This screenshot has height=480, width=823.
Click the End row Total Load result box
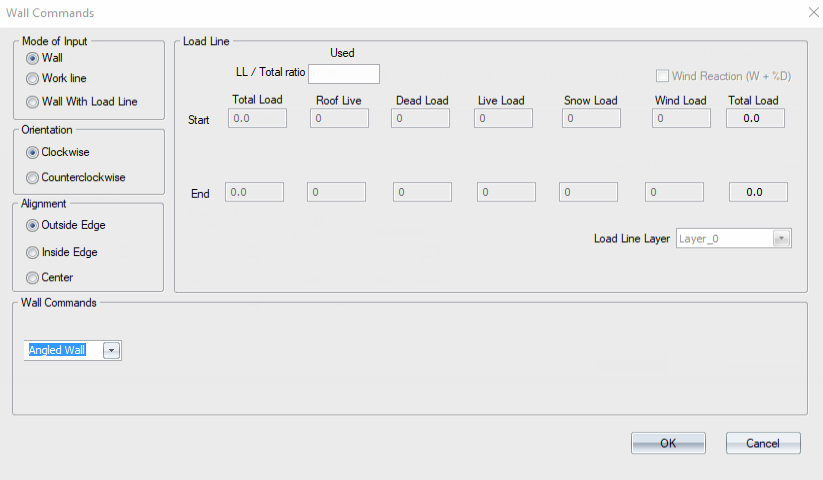click(x=758, y=193)
